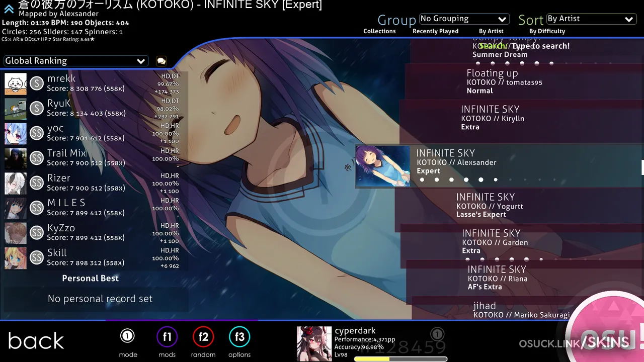Select INFINITE SKY AF's Extra by Riana
This screenshot has height=362, width=644.
525,278
